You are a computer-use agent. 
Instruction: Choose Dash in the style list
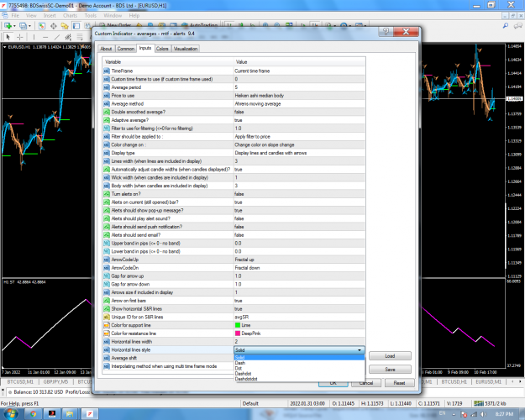(299, 363)
